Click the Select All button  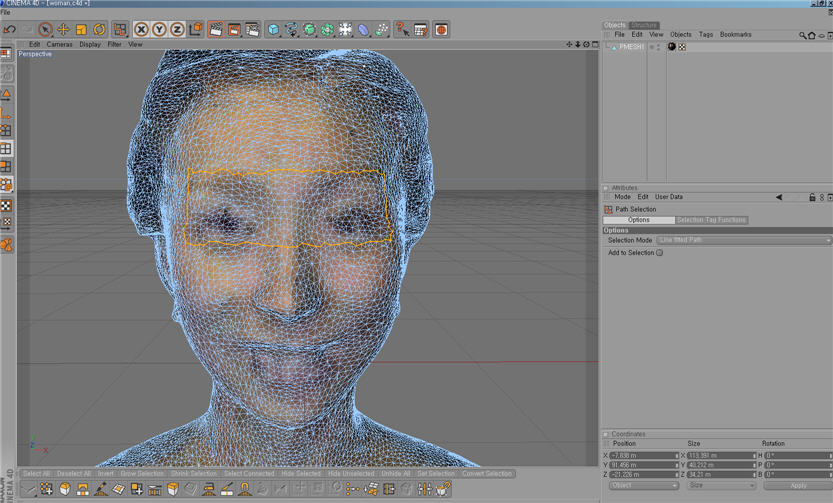coord(36,473)
